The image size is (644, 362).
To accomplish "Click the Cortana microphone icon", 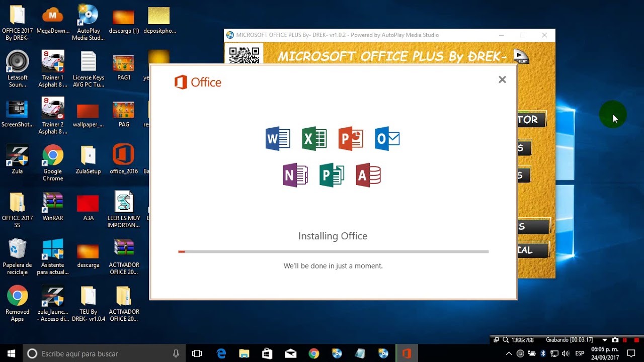I will (176, 353).
